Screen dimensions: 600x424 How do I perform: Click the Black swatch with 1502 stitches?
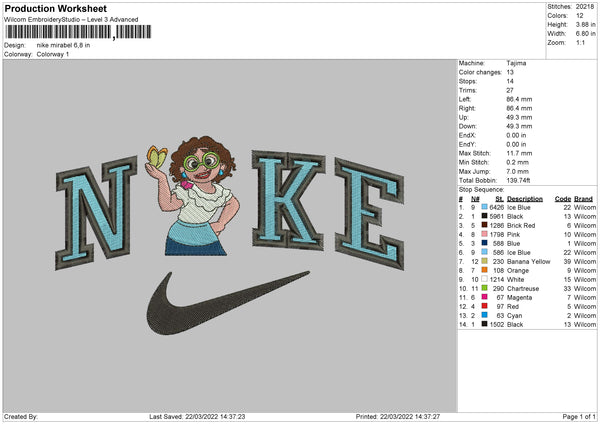484,324
